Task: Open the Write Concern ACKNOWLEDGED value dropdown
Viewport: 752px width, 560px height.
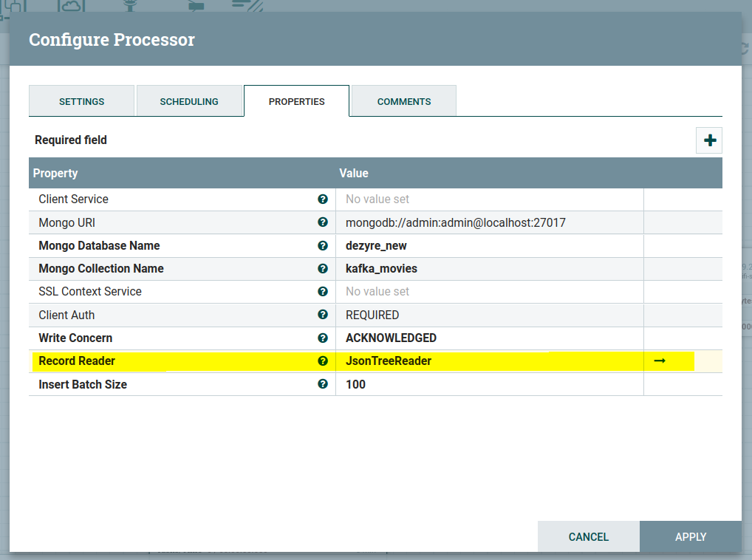Action: 489,338
